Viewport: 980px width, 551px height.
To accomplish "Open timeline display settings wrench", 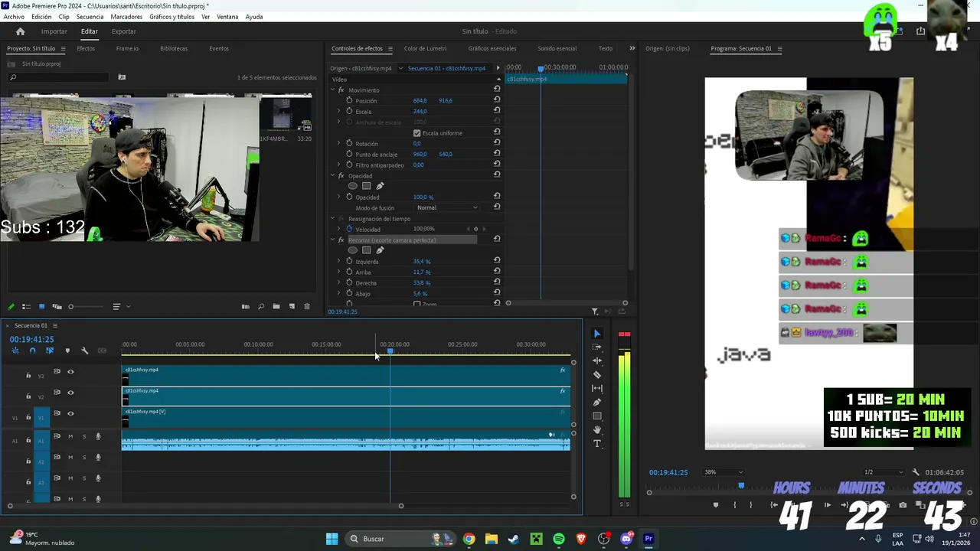I will pos(84,350).
